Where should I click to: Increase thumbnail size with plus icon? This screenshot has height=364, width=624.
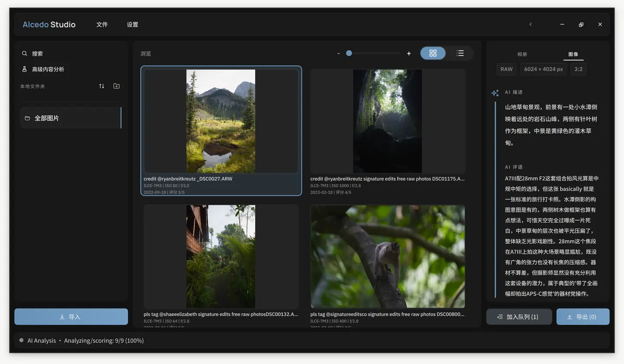pyautogui.click(x=409, y=53)
